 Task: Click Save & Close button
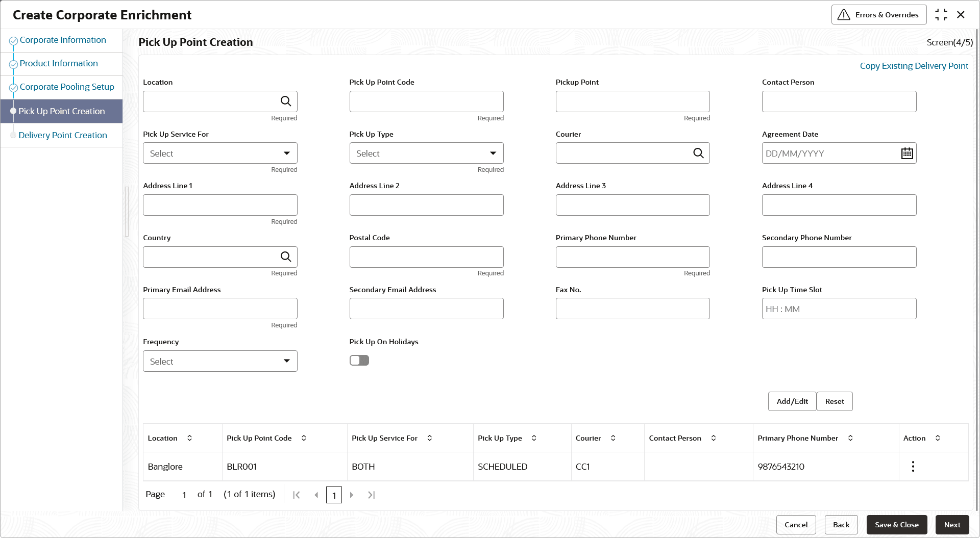tap(896, 525)
